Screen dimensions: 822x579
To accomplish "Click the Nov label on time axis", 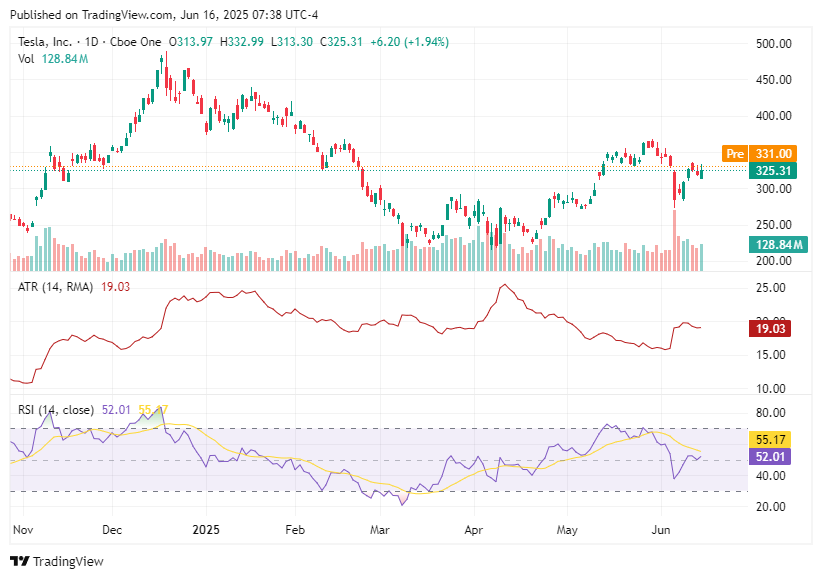I will [x=23, y=530].
